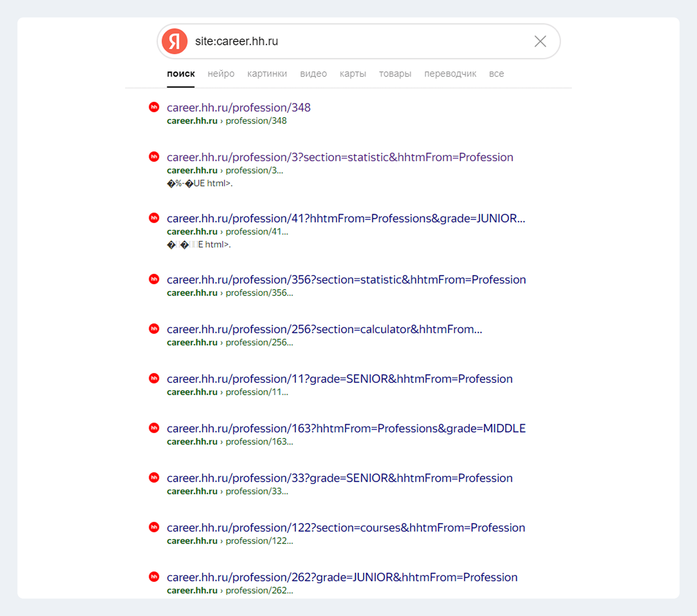The height and width of the screenshot is (616, 697).
Task: Click the Yandex logo icon
Action: coord(174,41)
